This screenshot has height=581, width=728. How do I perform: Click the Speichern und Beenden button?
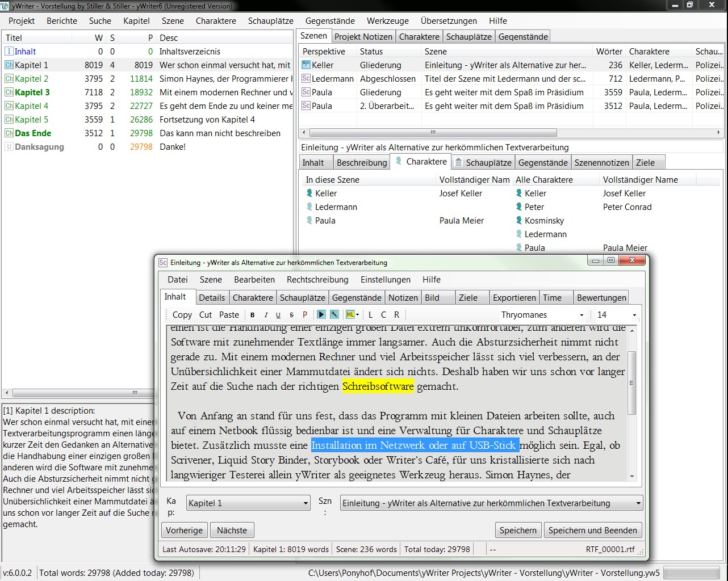pos(592,531)
